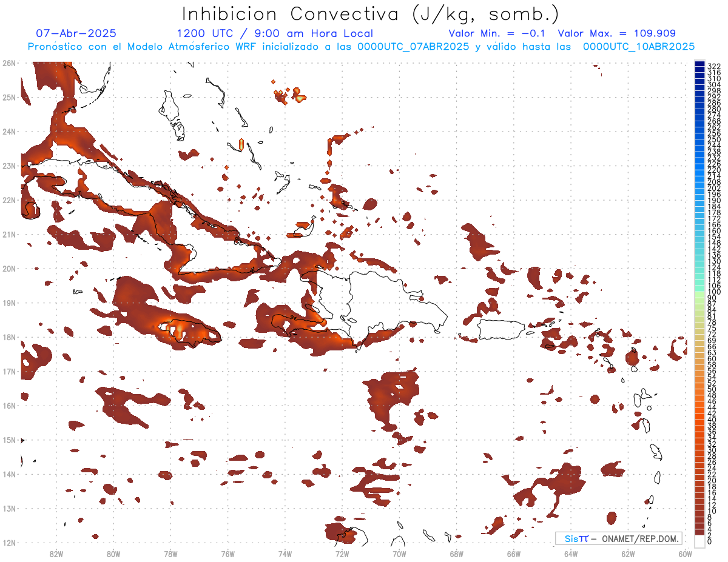Click the '0000UTC_07ABR2025' initialization timestamp
Viewport: 728px width, 562px height.
413,47
